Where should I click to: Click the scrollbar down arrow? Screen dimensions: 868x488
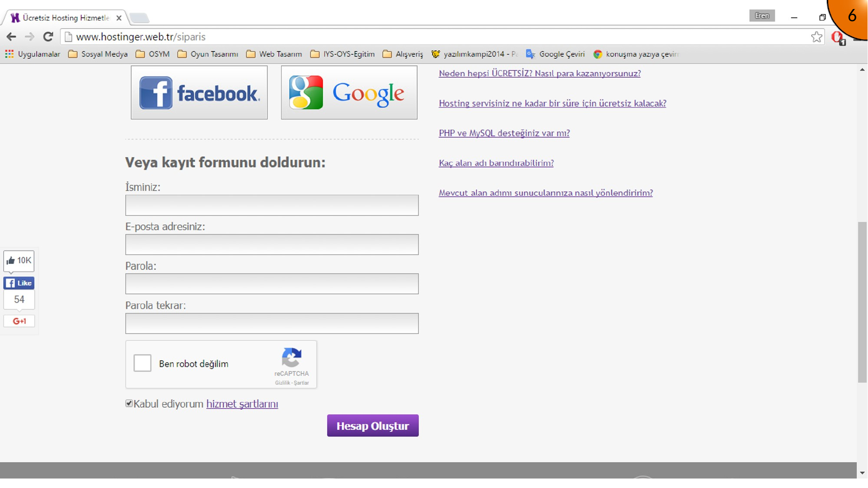coord(862,473)
